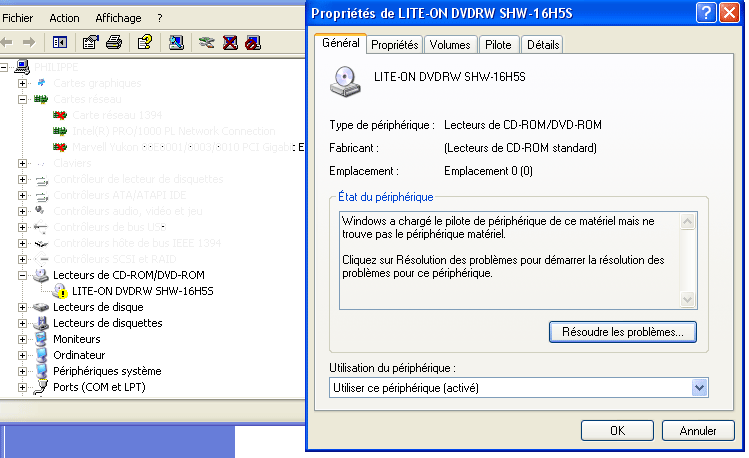Select Contrôleurs hôte de bus IEEE 1394
This screenshot has width=749, height=458.
coord(137,243)
